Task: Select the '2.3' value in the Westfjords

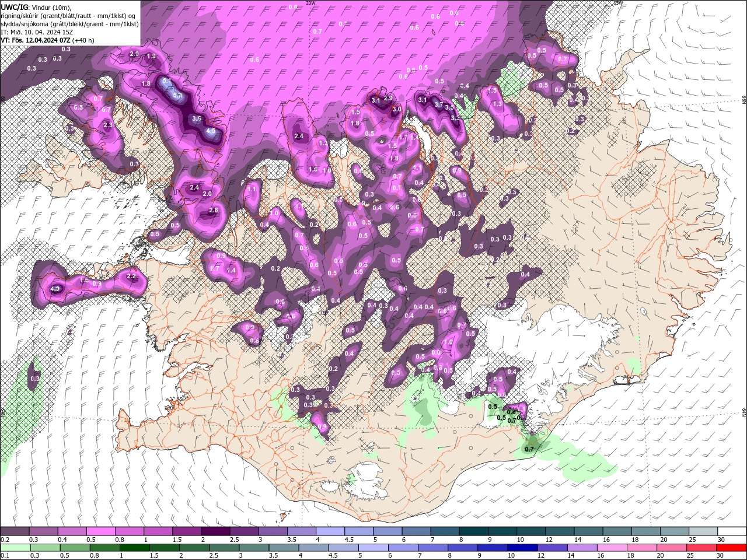Action: click(x=107, y=125)
